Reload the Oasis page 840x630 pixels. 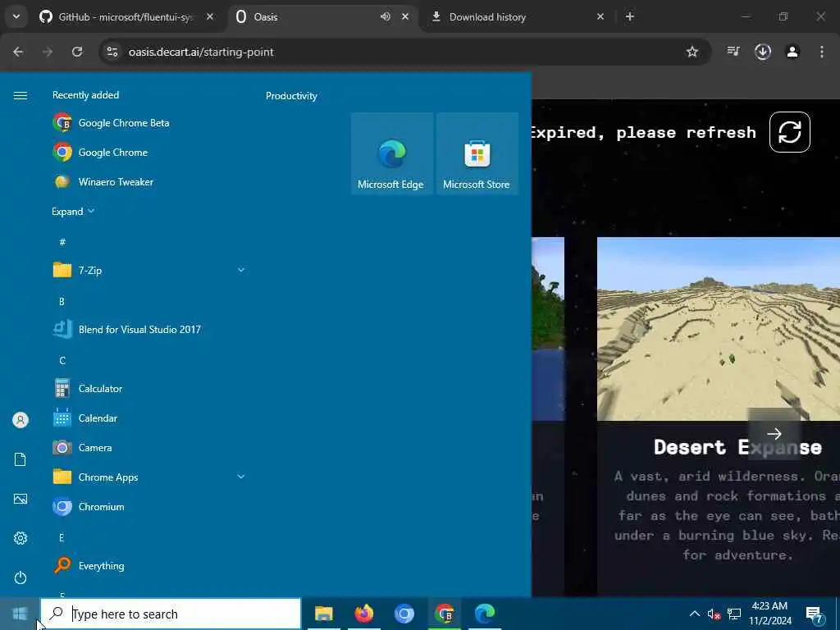click(77, 52)
